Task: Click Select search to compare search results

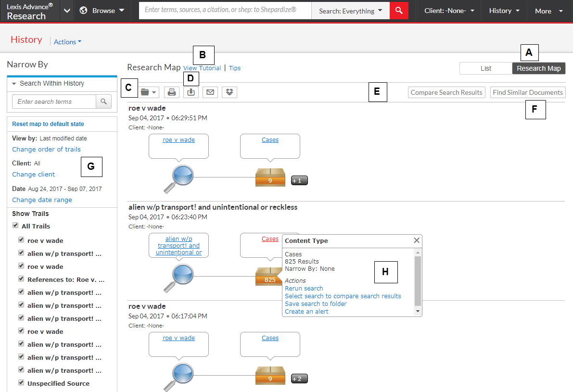Action: click(343, 296)
